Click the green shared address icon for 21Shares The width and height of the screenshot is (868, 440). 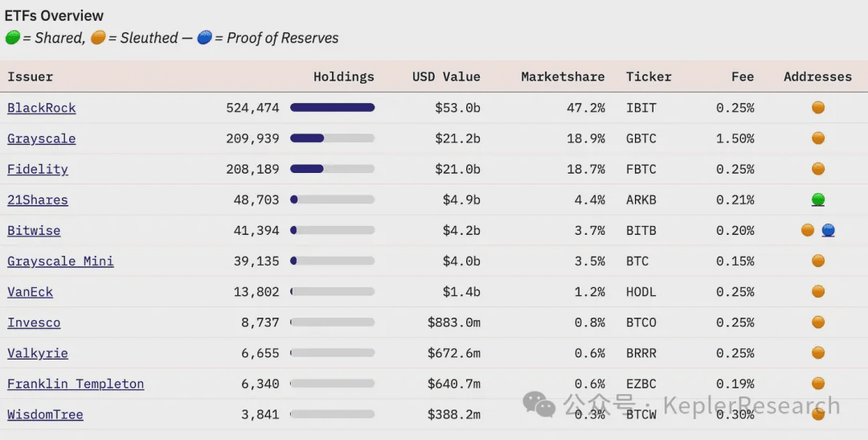click(x=818, y=199)
